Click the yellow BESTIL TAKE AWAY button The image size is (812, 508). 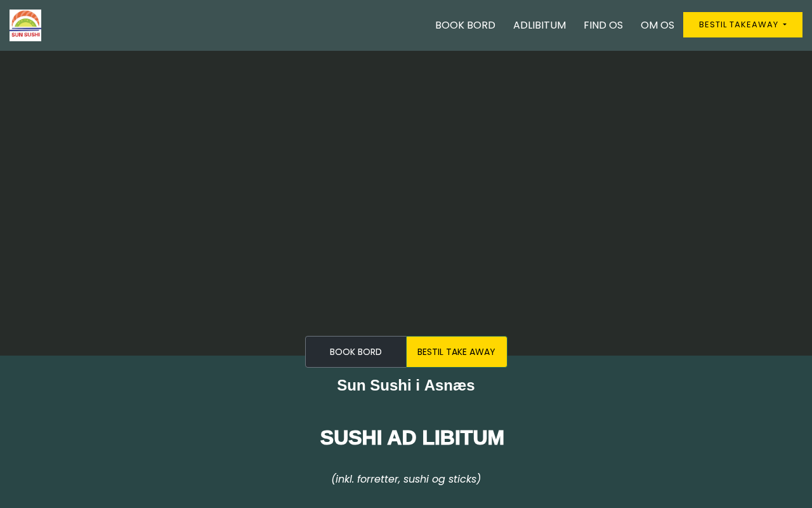point(457,352)
